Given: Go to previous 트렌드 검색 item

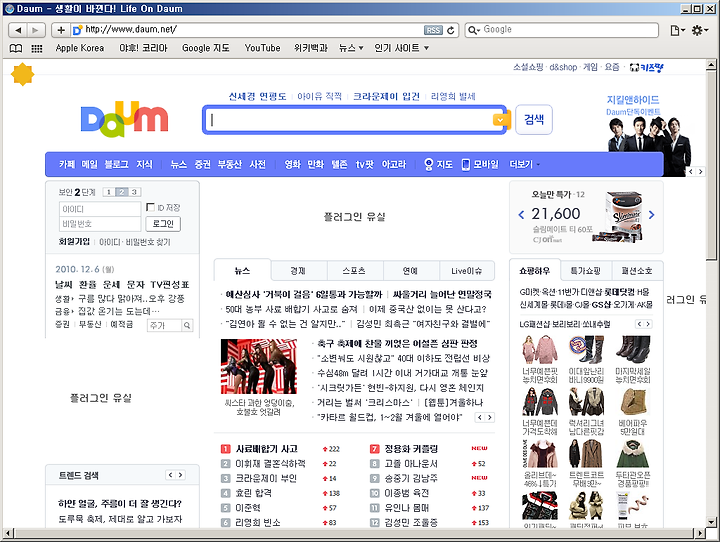Looking at the screenshot, I should [x=170, y=475].
